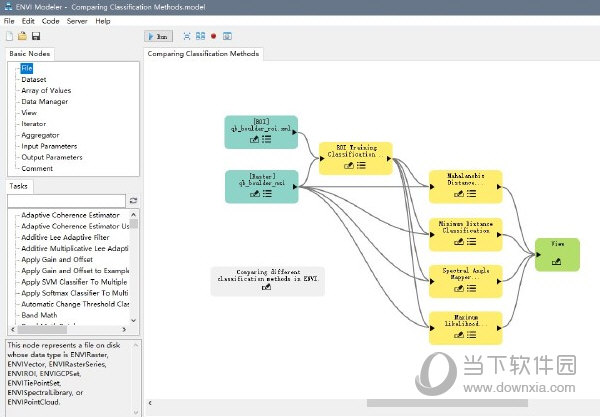The width and height of the screenshot is (600, 417).
Task: Select Input Parameters node
Action: pyautogui.click(x=49, y=146)
